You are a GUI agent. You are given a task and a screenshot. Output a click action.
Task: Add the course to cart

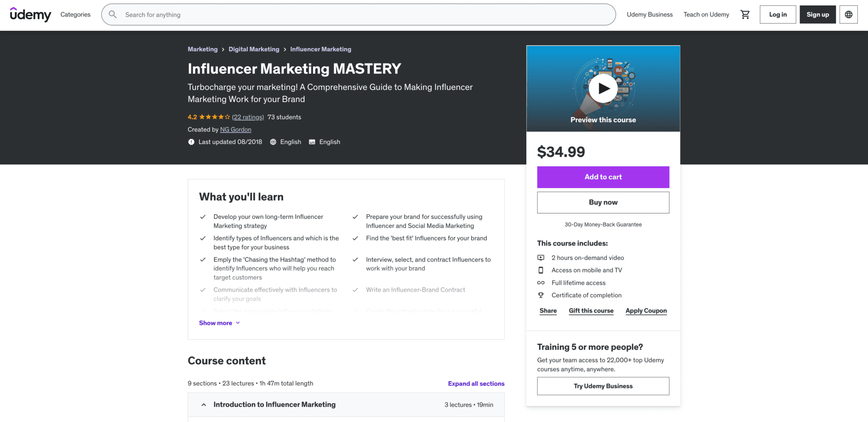click(603, 177)
